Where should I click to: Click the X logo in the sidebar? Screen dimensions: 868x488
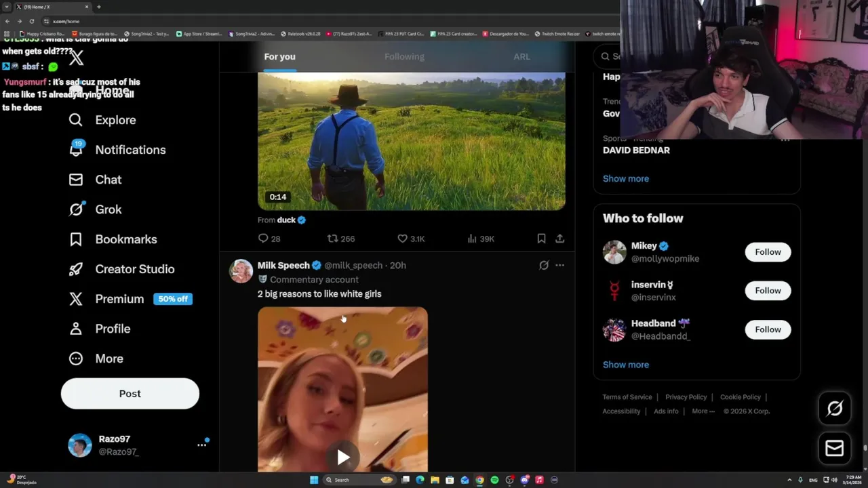point(77,58)
